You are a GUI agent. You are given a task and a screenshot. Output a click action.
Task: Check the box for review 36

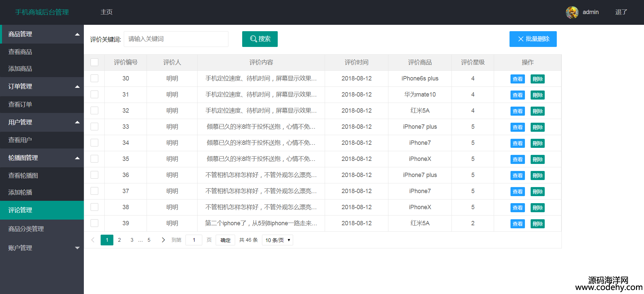click(95, 175)
